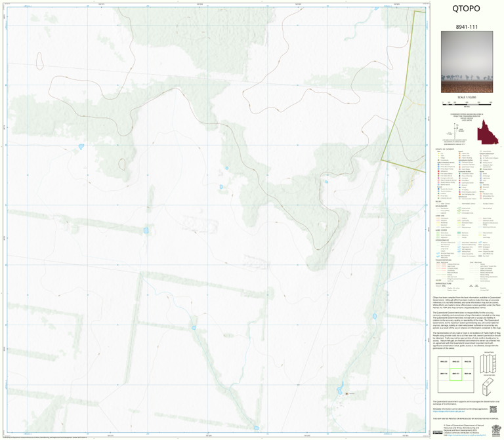Click the maroon Queensland locator map
The image size is (504, 440).
[x=488, y=132]
